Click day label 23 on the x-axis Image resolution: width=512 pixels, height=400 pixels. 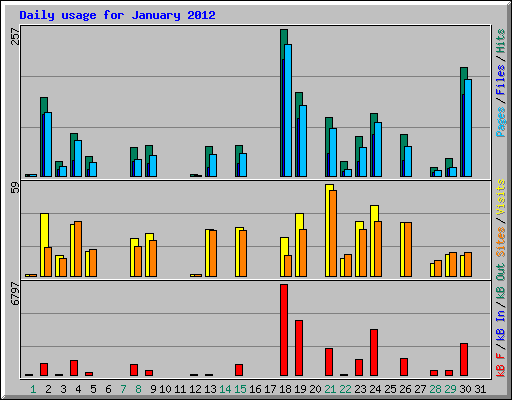[x=360, y=389]
